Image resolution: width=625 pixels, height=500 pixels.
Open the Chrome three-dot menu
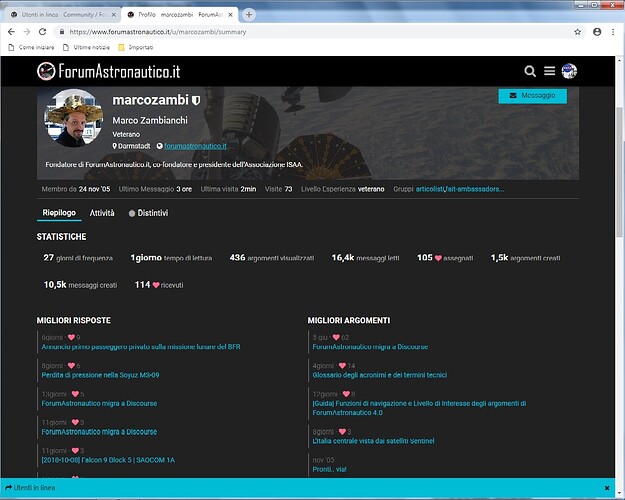point(613,32)
